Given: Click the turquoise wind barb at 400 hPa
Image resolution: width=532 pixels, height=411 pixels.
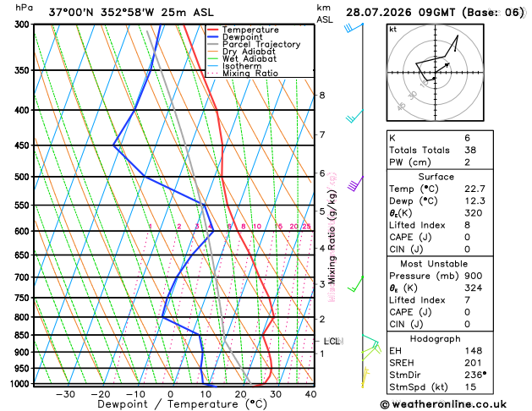Looking at the screenshot, I should click(x=354, y=117).
